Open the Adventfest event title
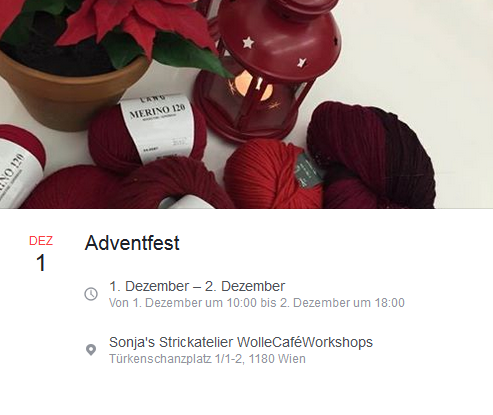This screenshot has width=493, height=415. pos(132,243)
